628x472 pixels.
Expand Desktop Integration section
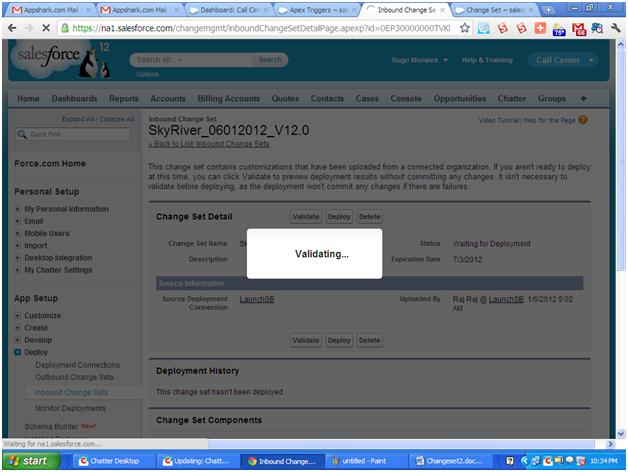click(18, 258)
